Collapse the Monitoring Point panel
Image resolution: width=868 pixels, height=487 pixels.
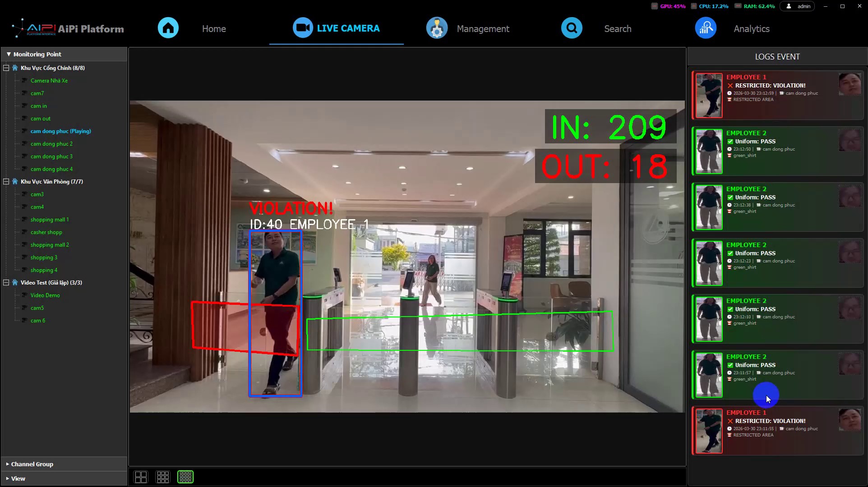(9, 54)
